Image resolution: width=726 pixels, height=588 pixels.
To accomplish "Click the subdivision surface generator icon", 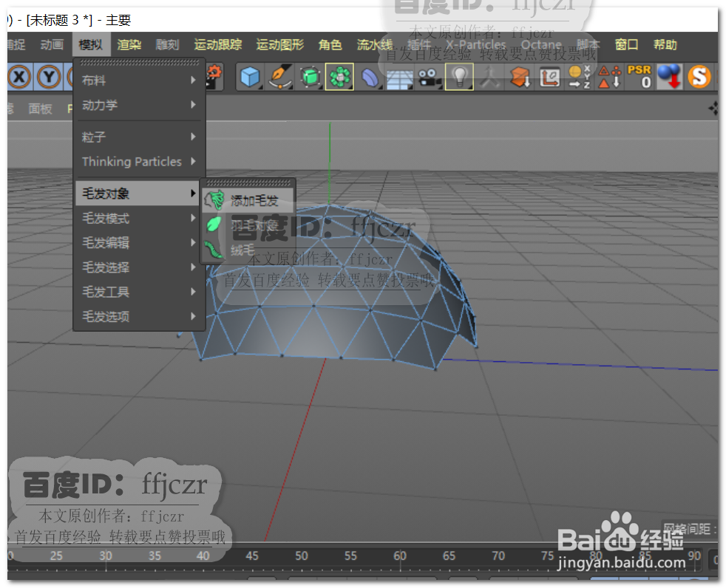I will tap(311, 78).
